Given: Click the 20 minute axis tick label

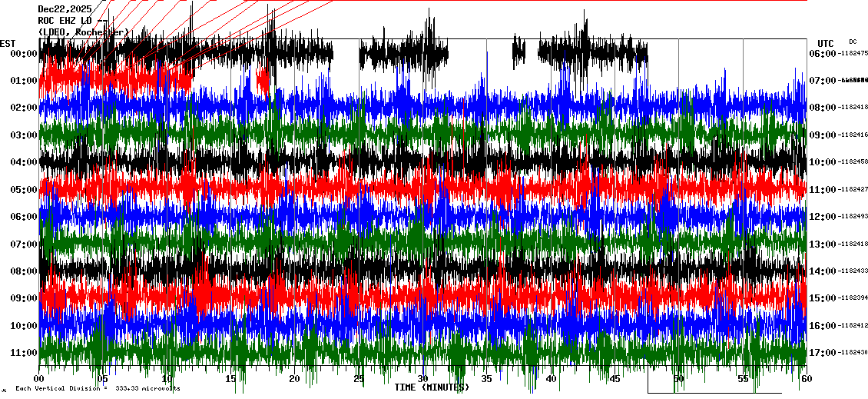Looking at the screenshot, I should click(294, 379).
